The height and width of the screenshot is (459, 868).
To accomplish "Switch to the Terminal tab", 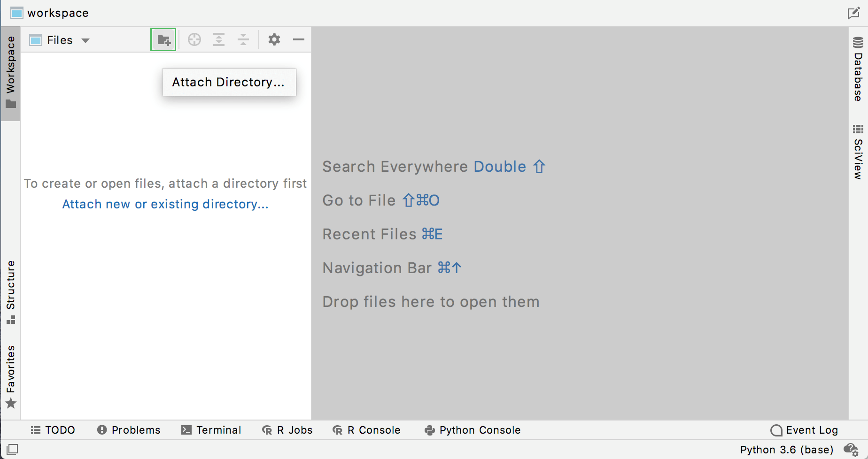I will [211, 430].
